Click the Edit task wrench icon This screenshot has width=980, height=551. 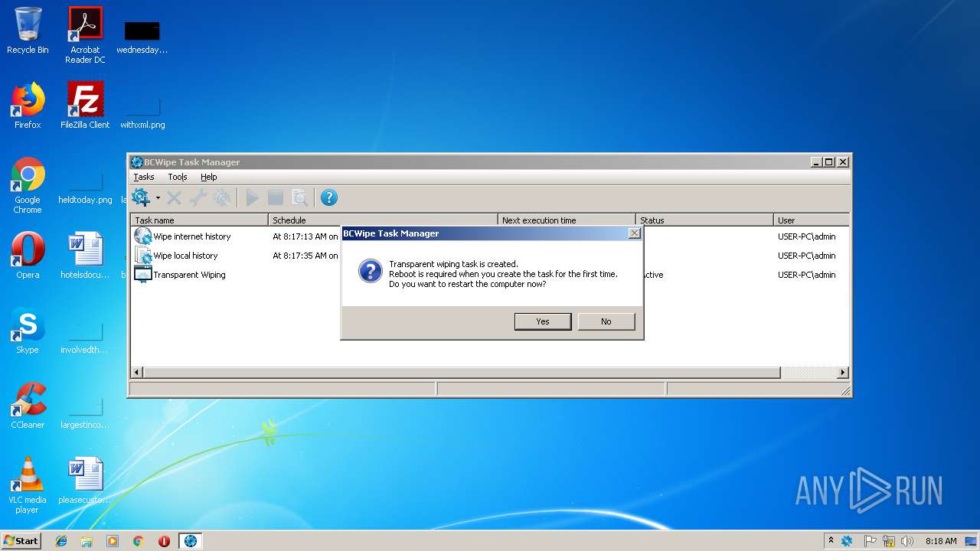pos(198,198)
